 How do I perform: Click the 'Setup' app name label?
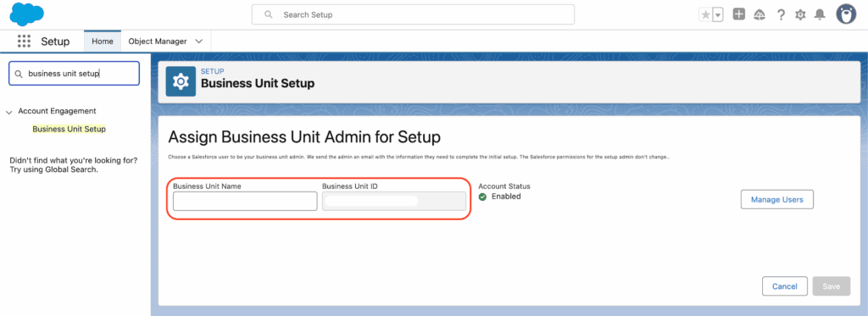[55, 42]
